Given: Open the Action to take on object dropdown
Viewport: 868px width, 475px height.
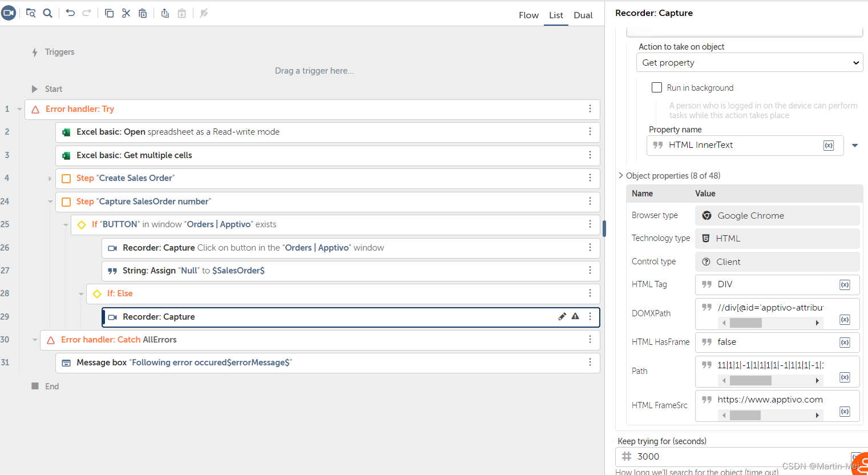Looking at the screenshot, I should [x=749, y=63].
